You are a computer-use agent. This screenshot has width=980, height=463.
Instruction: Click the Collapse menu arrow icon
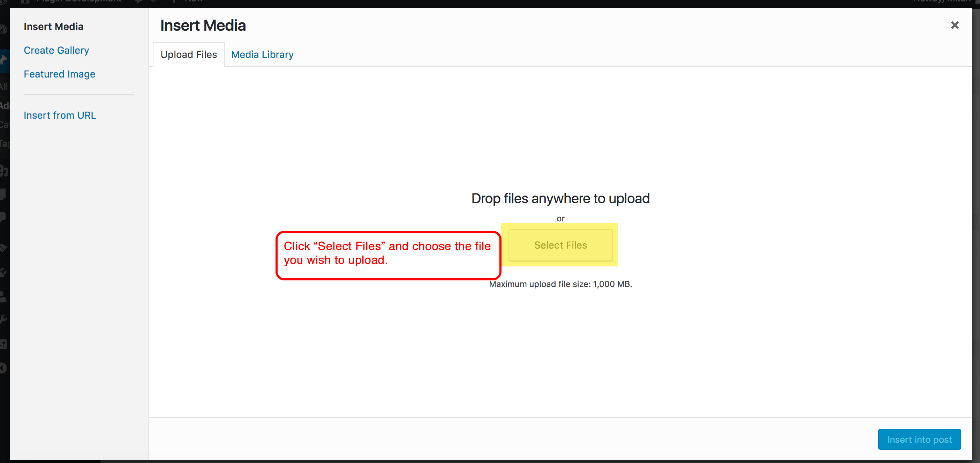pyautogui.click(x=3, y=368)
